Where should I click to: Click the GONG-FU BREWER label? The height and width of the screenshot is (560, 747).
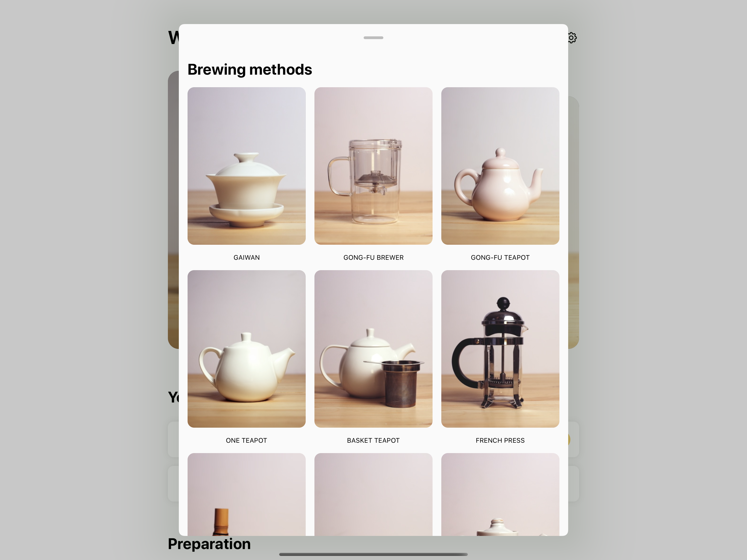click(x=373, y=257)
